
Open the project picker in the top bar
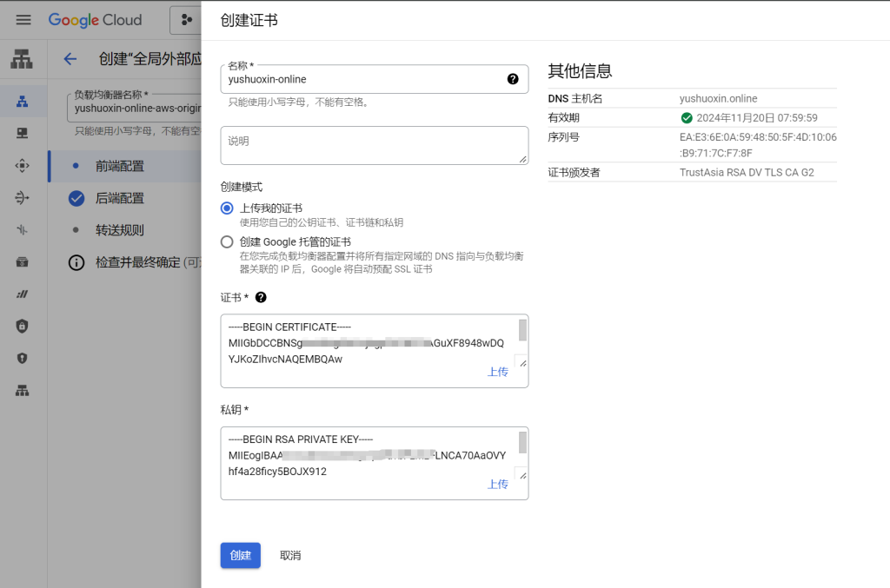[x=187, y=20]
